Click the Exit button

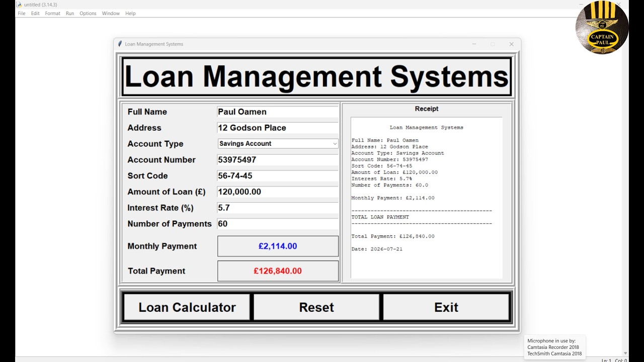point(446,307)
